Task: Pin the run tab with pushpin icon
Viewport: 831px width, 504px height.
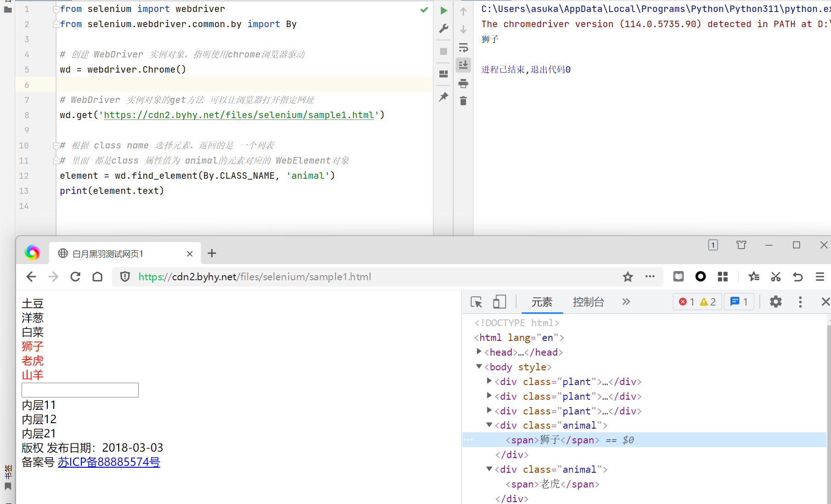Action: 444,97
